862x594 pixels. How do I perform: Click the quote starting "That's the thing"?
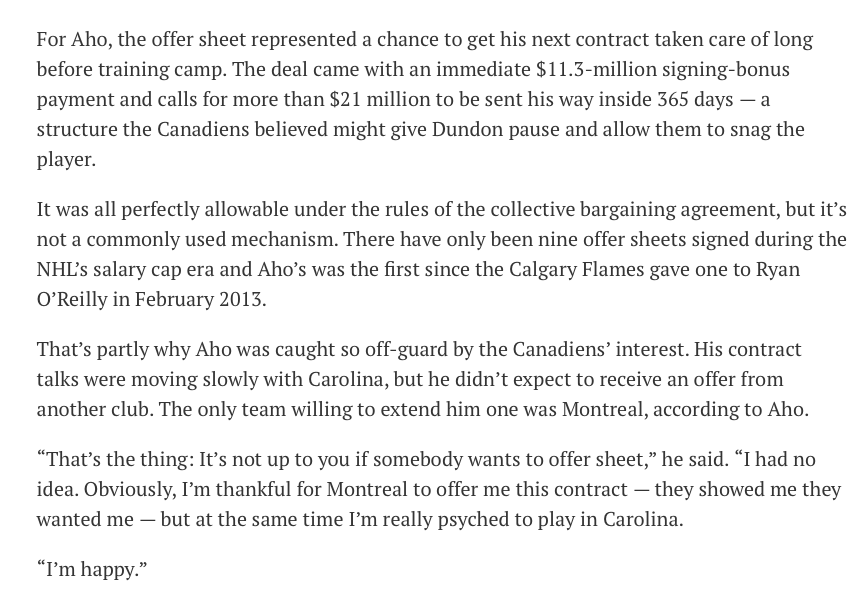[439, 489]
